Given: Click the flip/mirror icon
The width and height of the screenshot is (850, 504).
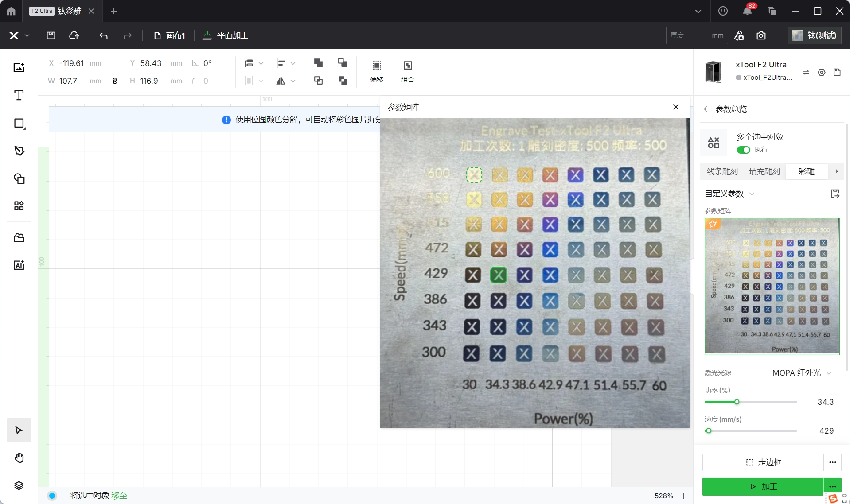Looking at the screenshot, I should point(281,81).
